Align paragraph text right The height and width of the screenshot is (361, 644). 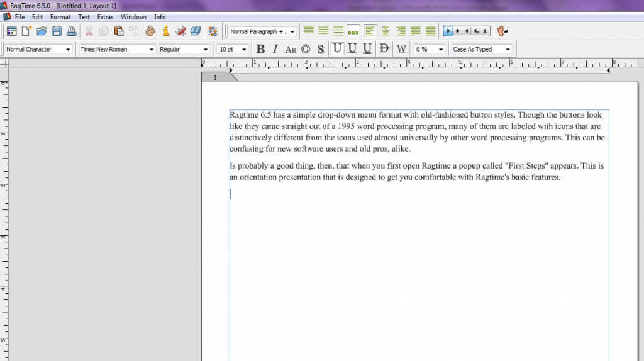[401, 31]
